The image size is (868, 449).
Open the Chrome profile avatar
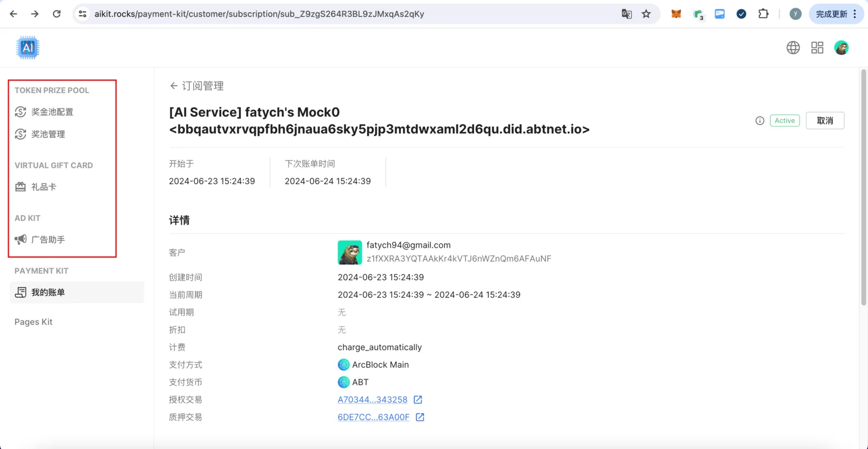(795, 14)
